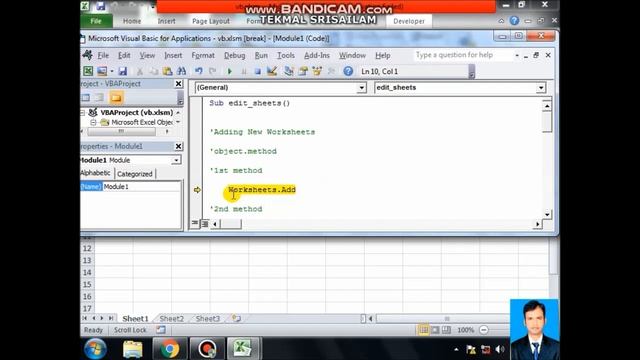
Task: Open the View menu in VBA editor
Action: (147, 55)
